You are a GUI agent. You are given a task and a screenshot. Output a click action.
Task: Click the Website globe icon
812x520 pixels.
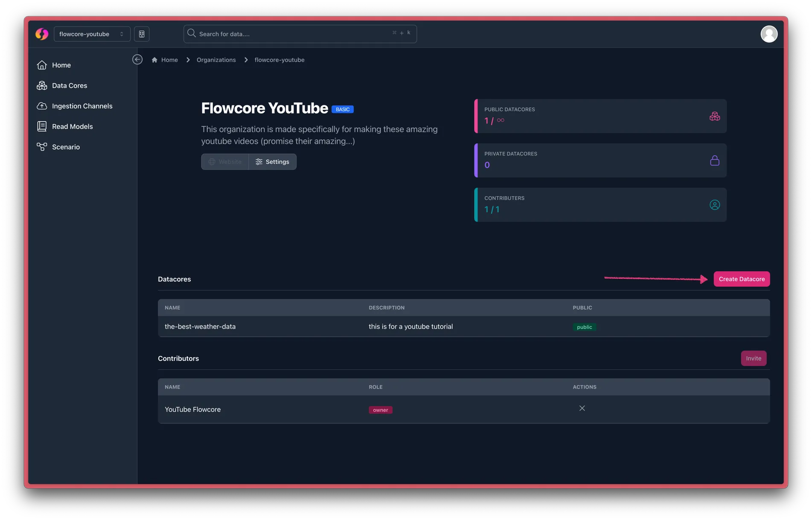coord(212,162)
